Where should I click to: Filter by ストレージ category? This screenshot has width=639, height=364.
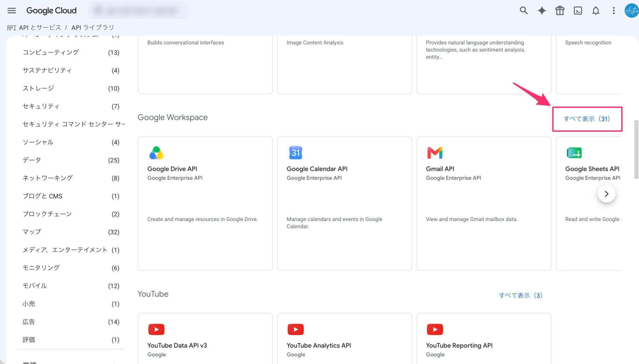click(71, 88)
